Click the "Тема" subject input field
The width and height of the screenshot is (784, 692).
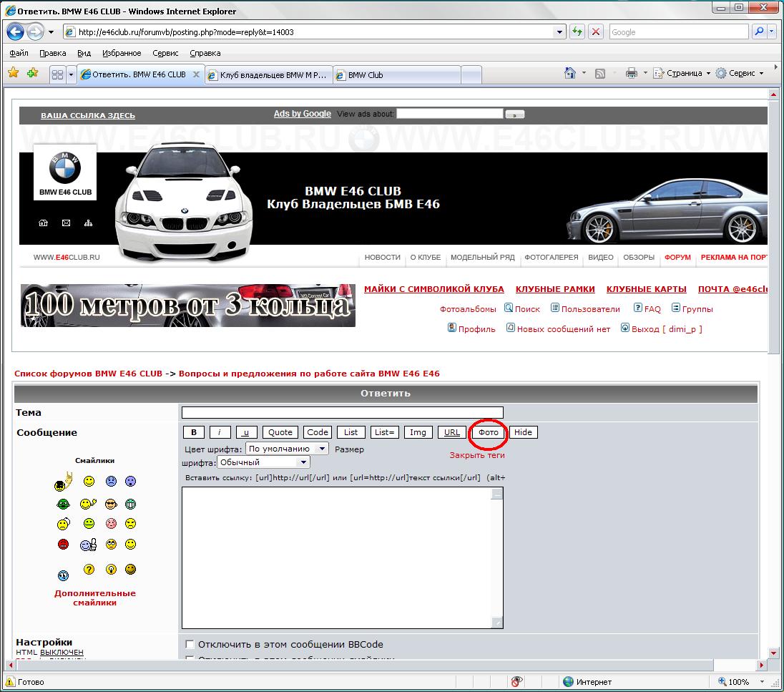(x=342, y=412)
